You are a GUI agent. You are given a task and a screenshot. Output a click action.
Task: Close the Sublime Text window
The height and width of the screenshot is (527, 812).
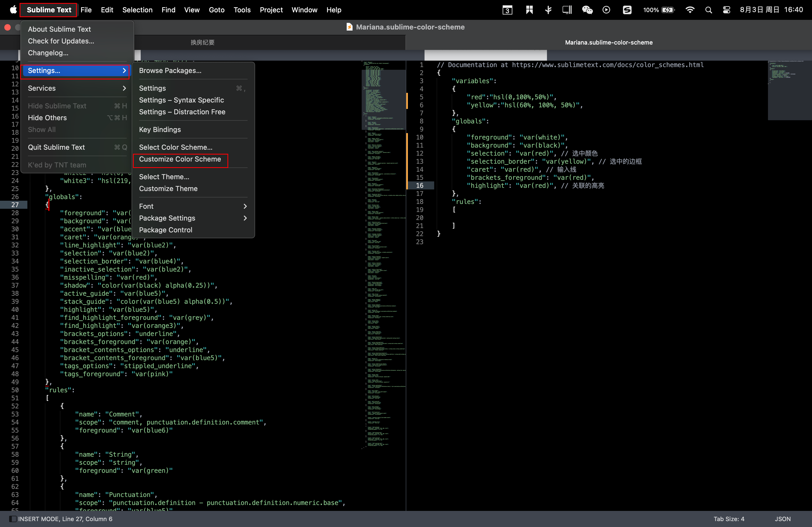click(x=8, y=27)
